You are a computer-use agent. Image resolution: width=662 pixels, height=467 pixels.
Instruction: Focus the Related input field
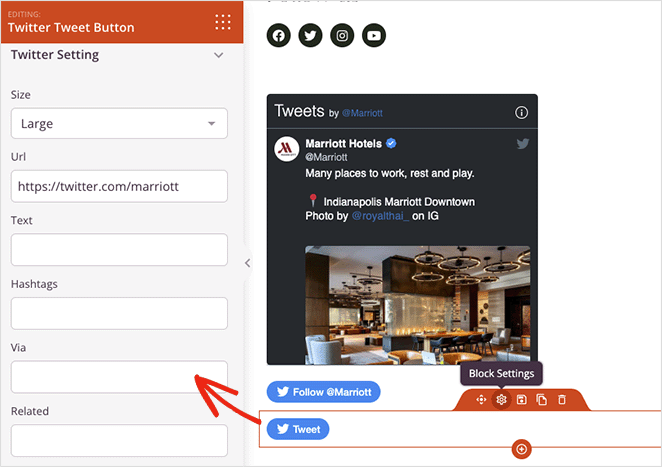[119, 440]
